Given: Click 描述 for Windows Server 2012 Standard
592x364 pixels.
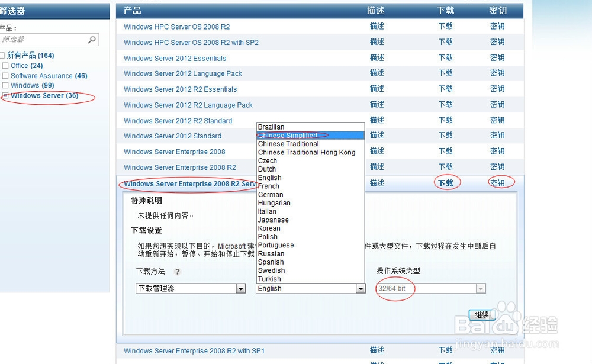Looking at the screenshot, I should (x=377, y=136).
